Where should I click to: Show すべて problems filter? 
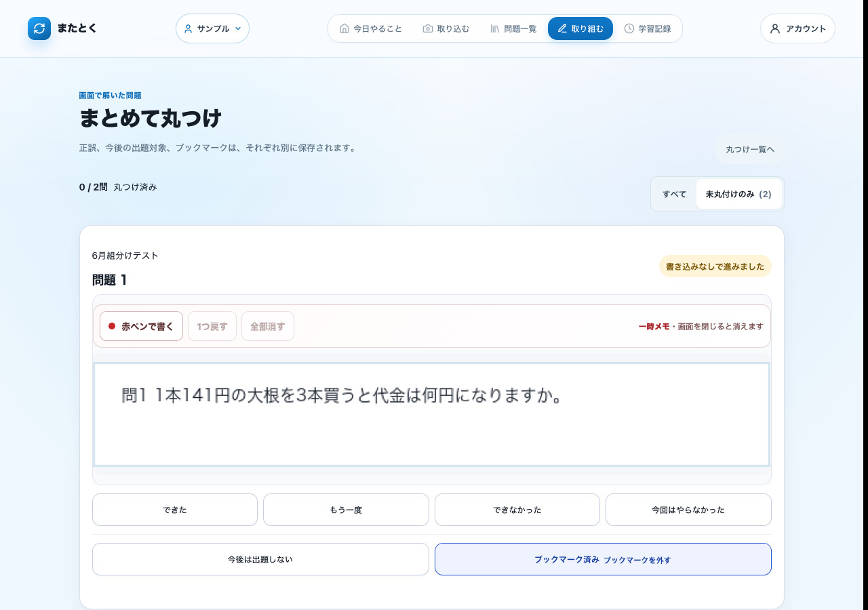(x=675, y=194)
